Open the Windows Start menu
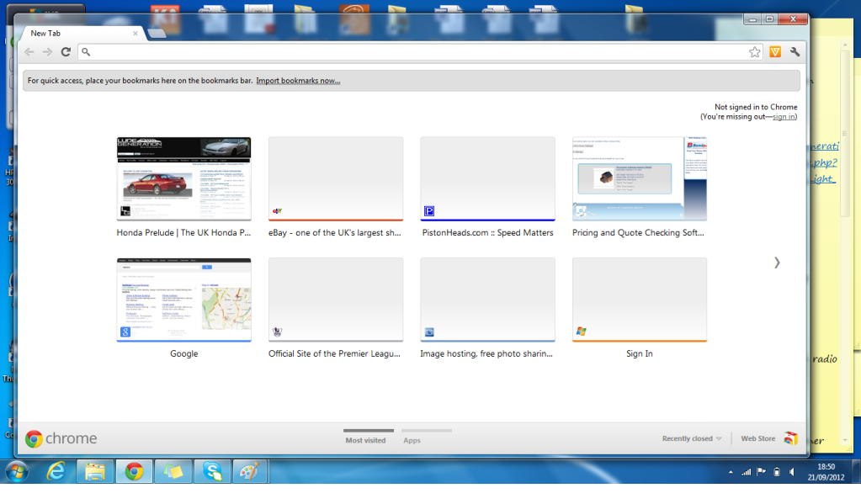Image resolution: width=861 pixels, height=504 pixels. point(18,472)
